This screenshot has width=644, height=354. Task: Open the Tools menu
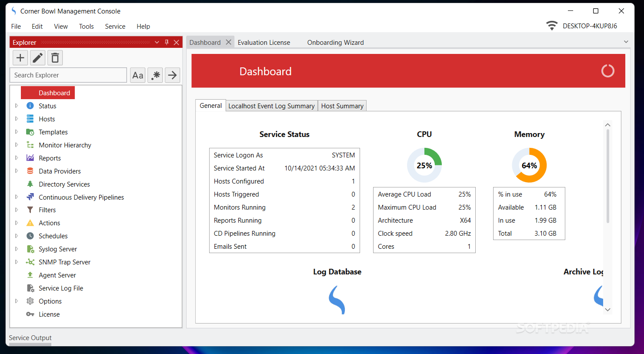click(x=87, y=27)
